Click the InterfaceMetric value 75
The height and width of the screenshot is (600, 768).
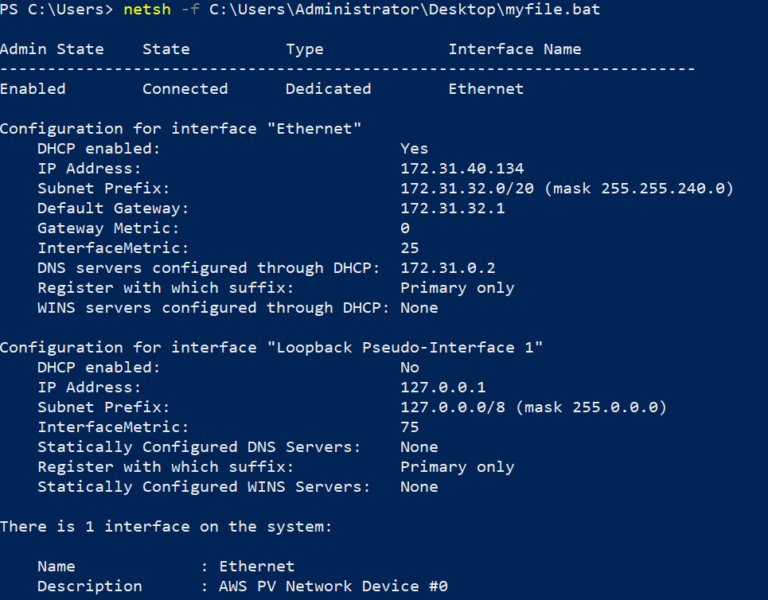(x=410, y=427)
